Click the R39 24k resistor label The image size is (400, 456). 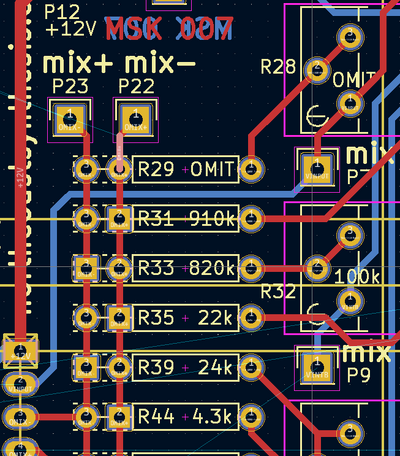point(186,367)
